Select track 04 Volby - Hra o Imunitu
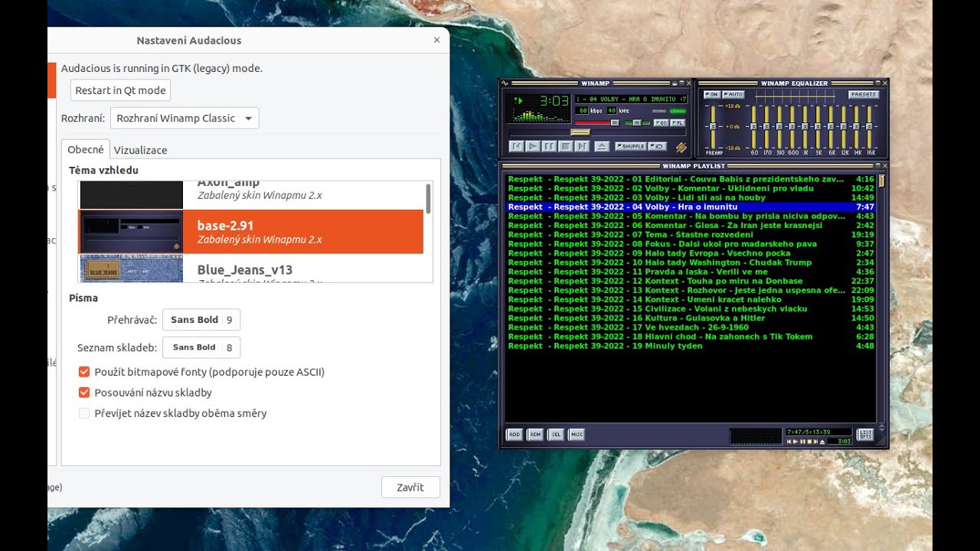980x551 pixels. click(691, 207)
